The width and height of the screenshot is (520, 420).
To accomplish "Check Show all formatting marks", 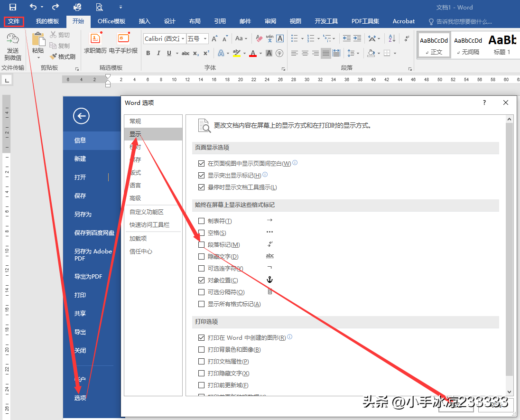I will coord(201,304).
